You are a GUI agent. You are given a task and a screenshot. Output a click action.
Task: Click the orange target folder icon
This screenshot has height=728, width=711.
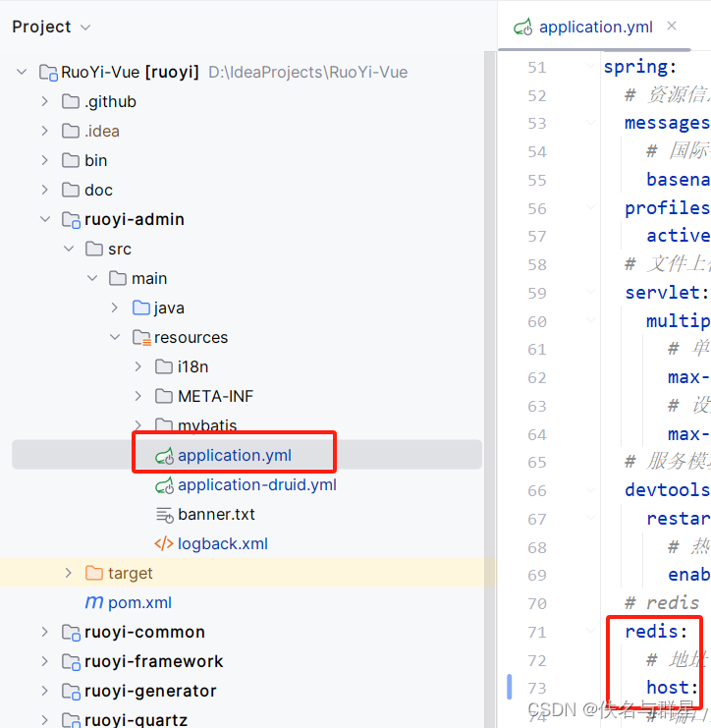point(93,574)
